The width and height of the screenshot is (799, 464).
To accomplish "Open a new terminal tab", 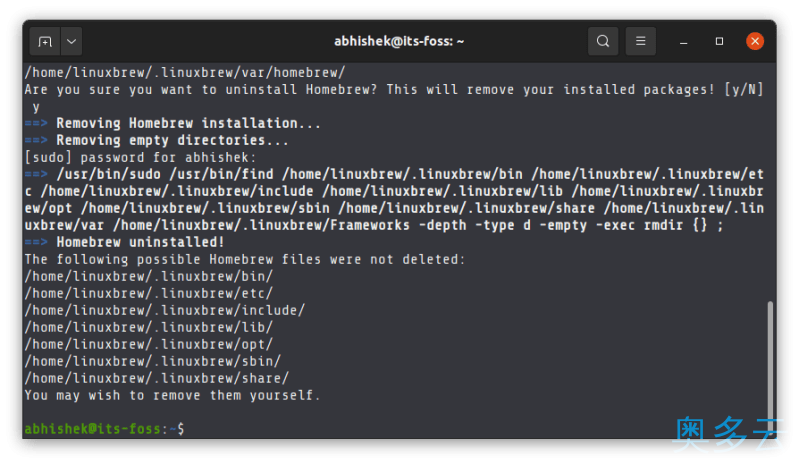I will pos(45,41).
